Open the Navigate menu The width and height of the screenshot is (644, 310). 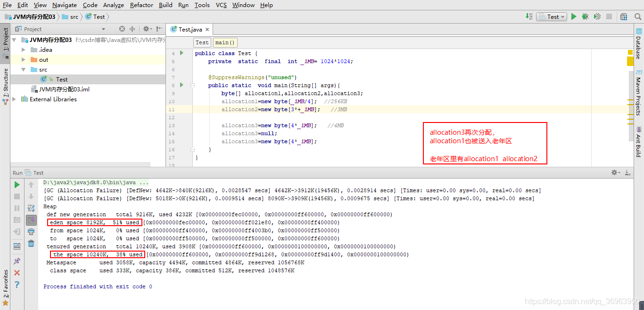point(65,5)
